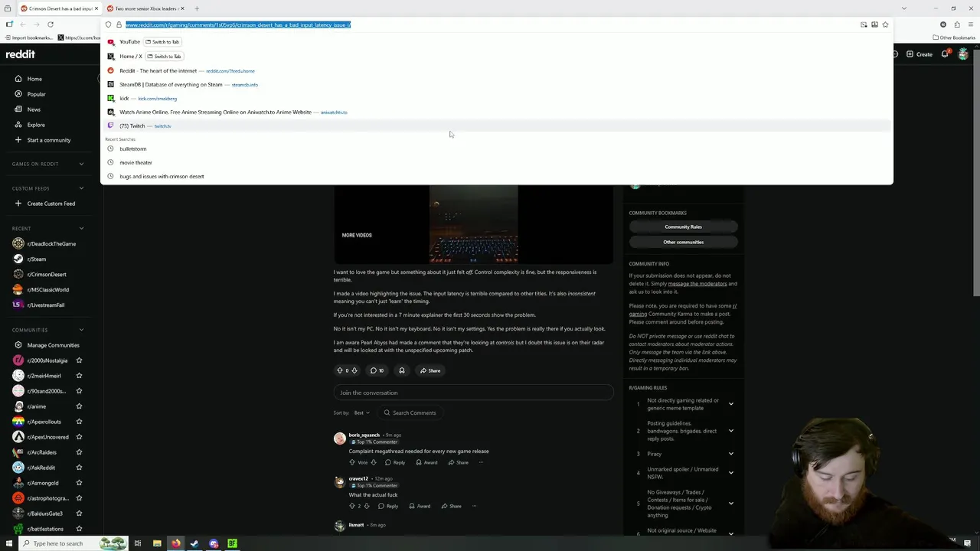The width and height of the screenshot is (980, 551).
Task: Click the post award icon
Action: pyautogui.click(x=401, y=370)
